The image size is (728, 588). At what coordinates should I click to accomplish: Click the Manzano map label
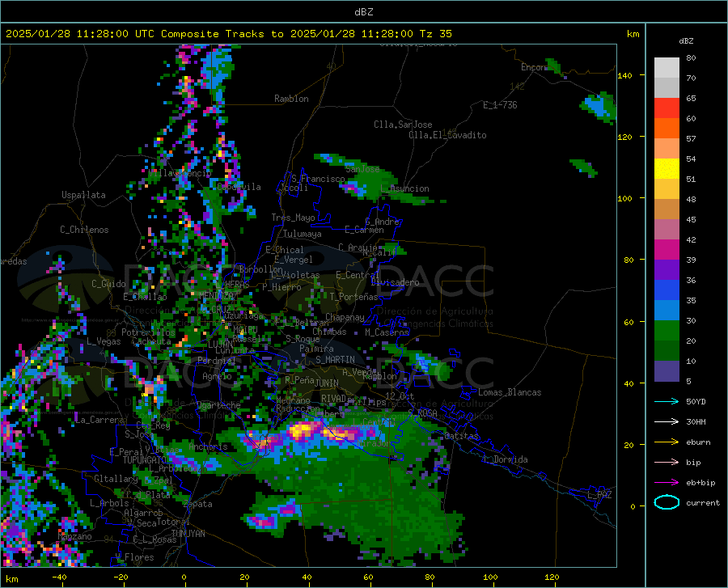click(x=74, y=536)
